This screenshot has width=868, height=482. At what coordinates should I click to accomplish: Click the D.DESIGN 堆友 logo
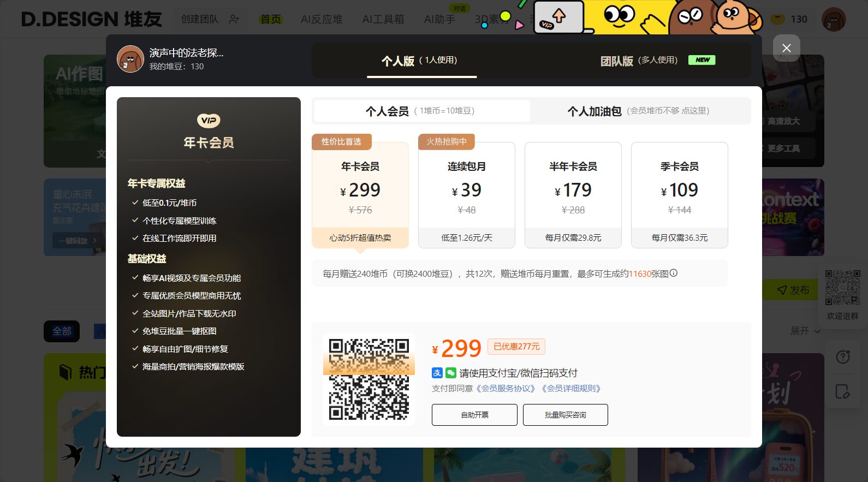92,19
